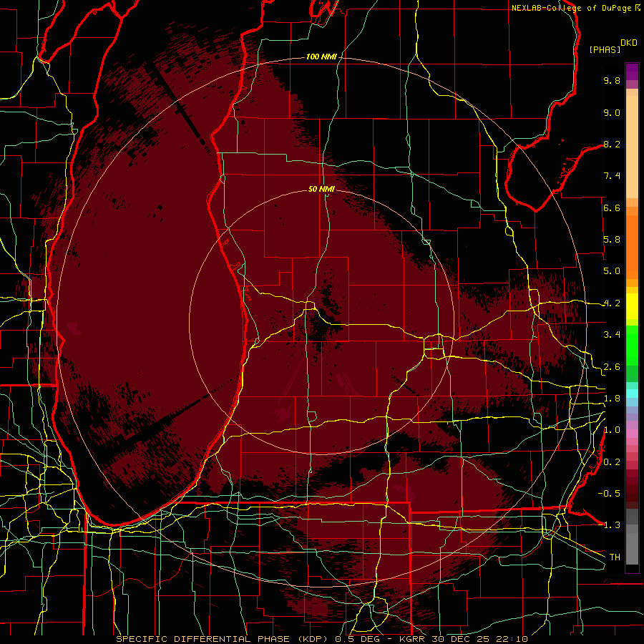Click the 4.2 value on color scale
The width and height of the screenshot is (644, 644).
tap(612, 303)
